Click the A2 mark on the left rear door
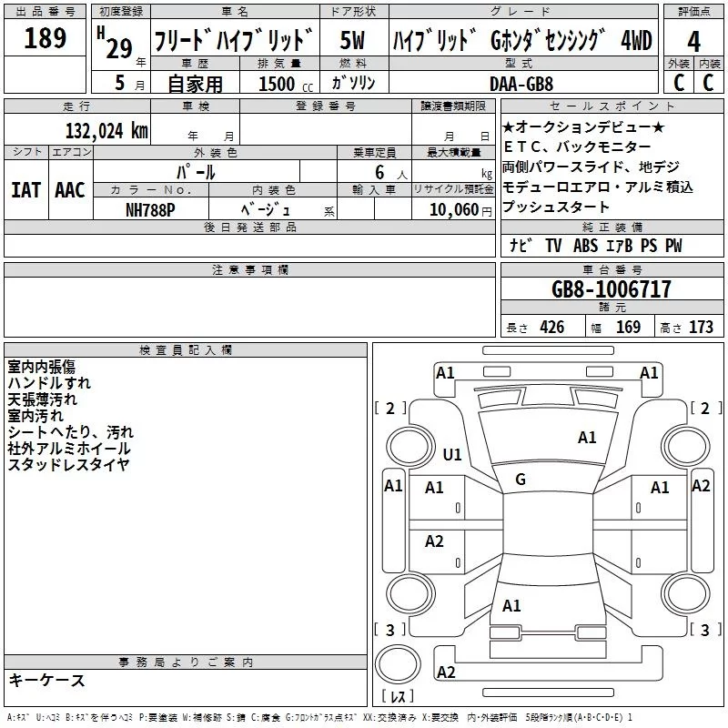728x728 pixels. pyautogui.click(x=435, y=541)
